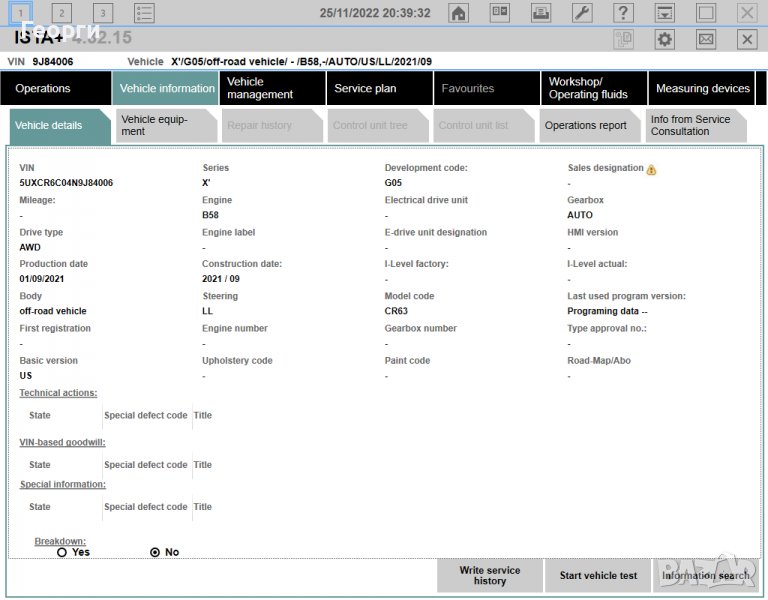Open settings gear icon
Viewport: 768px width, 600px height.
[x=664, y=39]
